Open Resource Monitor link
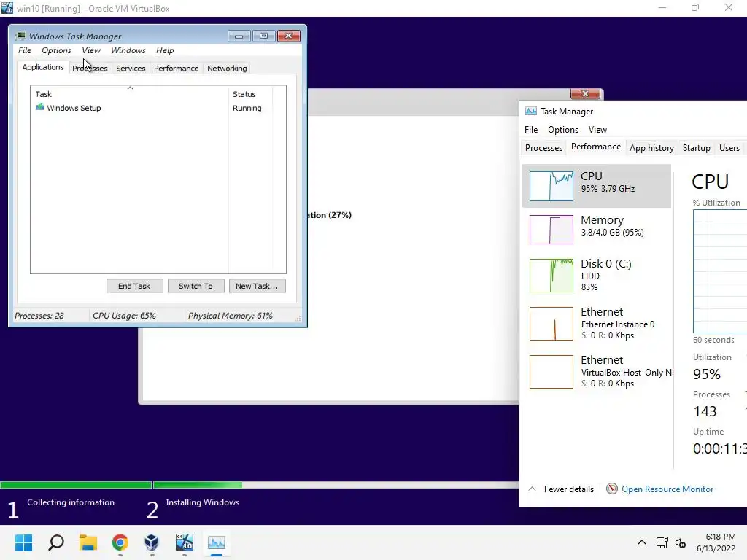 pos(667,489)
